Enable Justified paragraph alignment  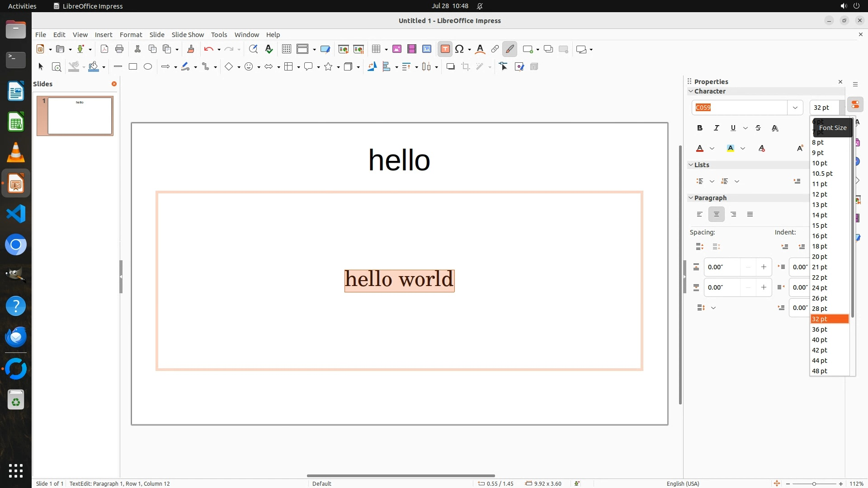(750, 214)
